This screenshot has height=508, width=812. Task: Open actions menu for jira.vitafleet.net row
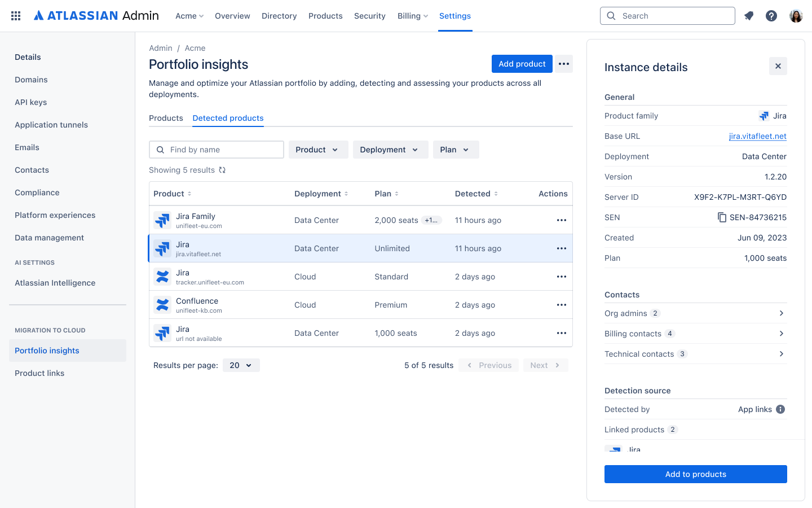562,248
